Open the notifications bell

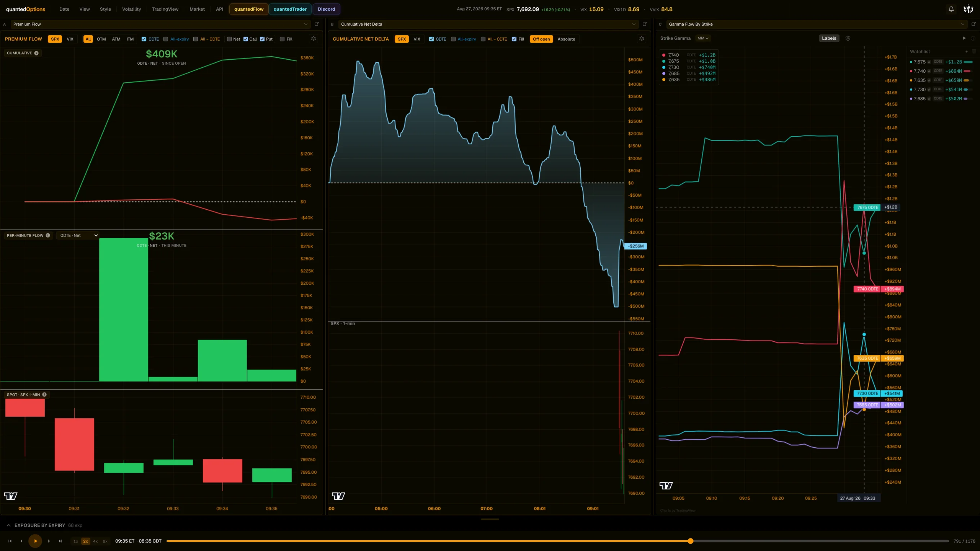coord(951,9)
